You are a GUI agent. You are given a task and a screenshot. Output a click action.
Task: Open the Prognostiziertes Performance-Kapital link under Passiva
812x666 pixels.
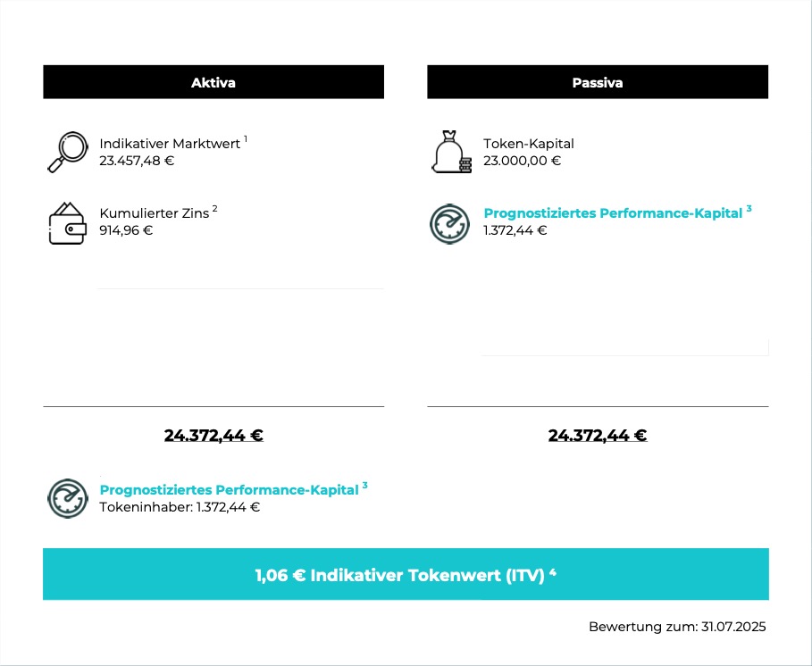click(x=613, y=213)
